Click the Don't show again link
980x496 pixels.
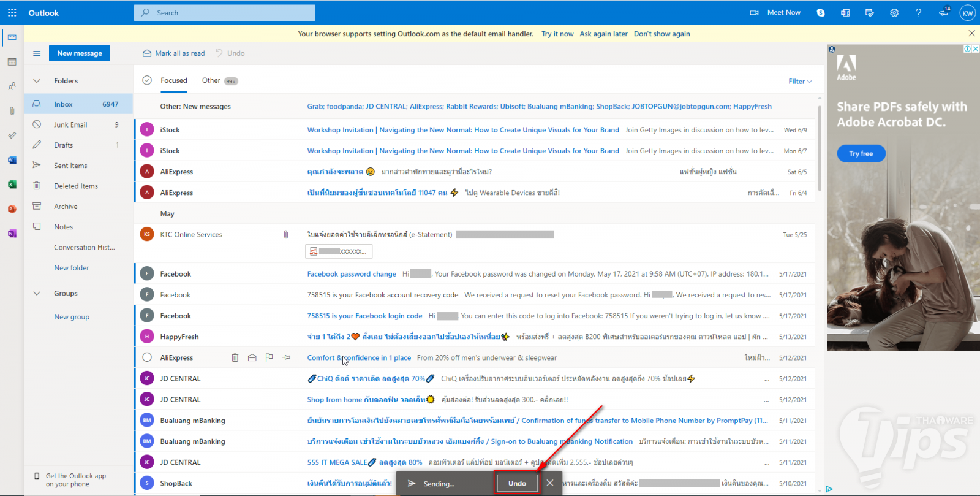click(x=661, y=34)
